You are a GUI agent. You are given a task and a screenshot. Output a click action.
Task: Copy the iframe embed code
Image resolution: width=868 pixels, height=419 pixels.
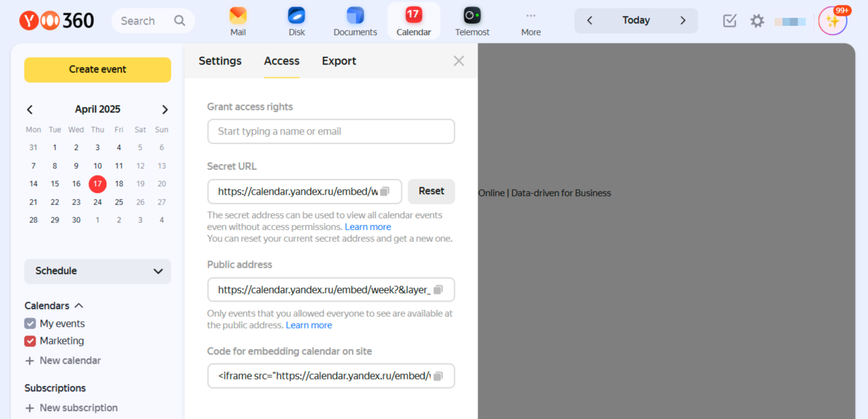coord(438,376)
